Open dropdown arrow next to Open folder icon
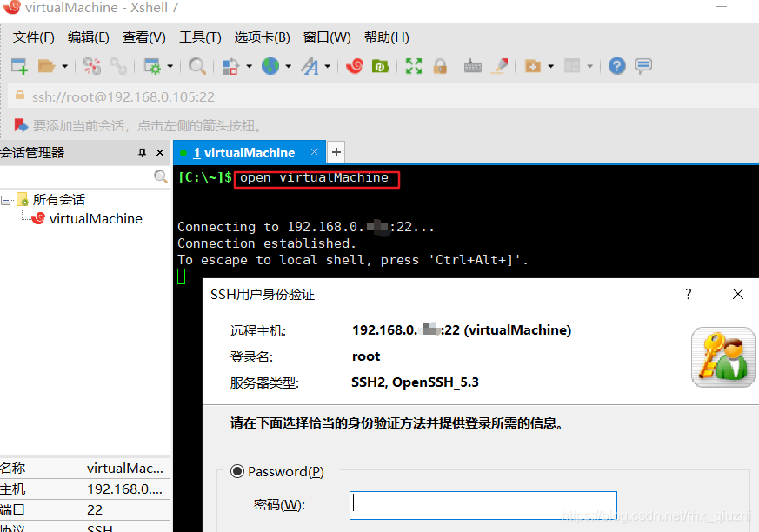This screenshot has width=759, height=532. click(x=64, y=66)
